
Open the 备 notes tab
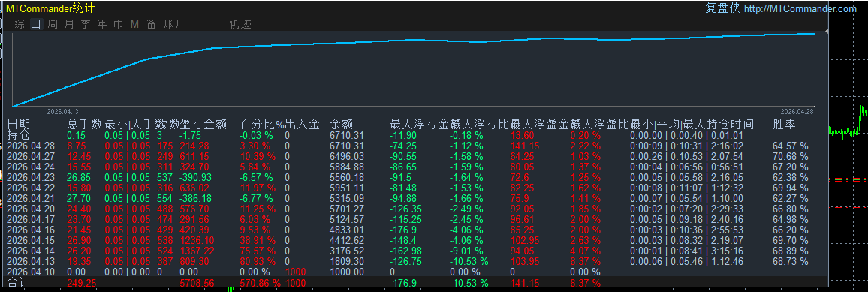[x=151, y=24]
